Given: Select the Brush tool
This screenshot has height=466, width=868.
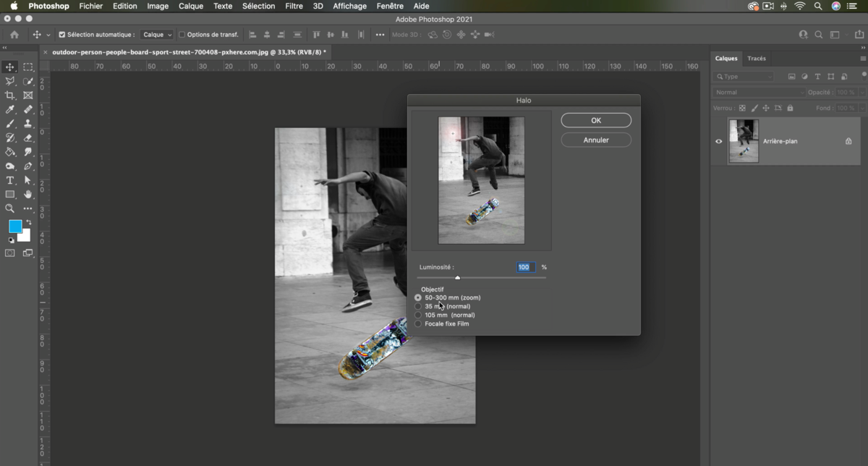Looking at the screenshot, I should (x=10, y=124).
